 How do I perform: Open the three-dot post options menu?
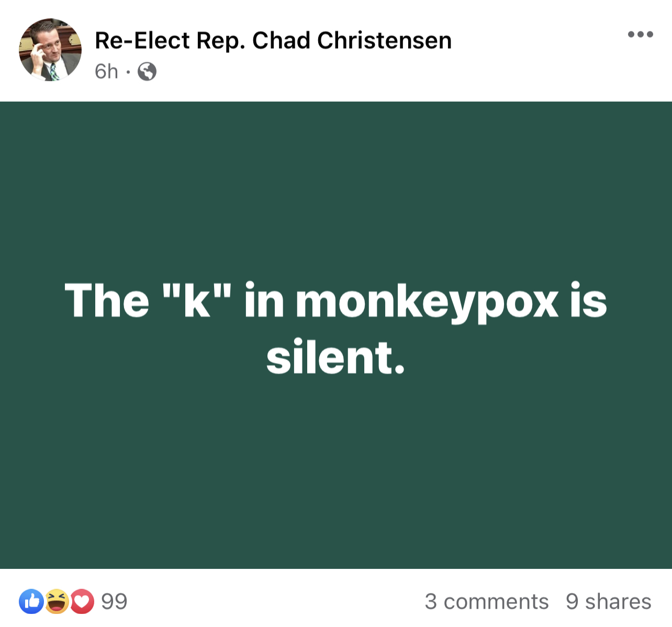[640, 34]
